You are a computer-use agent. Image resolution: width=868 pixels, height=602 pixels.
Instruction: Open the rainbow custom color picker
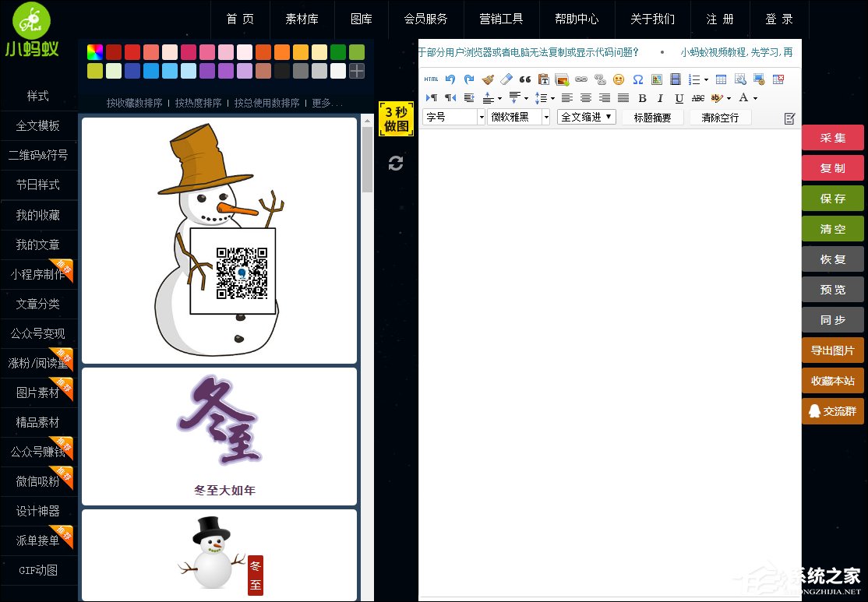coord(95,52)
